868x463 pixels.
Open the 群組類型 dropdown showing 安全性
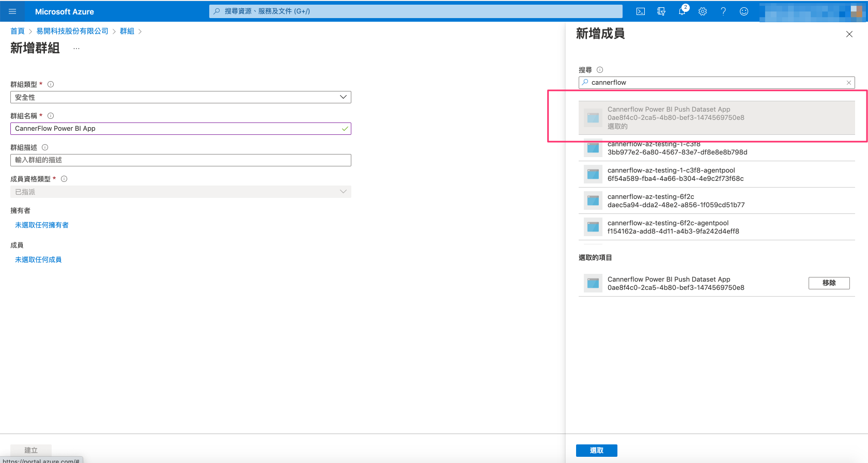181,97
